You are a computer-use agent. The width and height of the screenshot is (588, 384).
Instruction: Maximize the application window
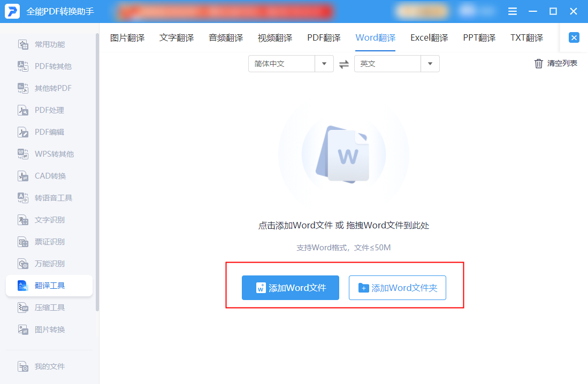(x=553, y=11)
